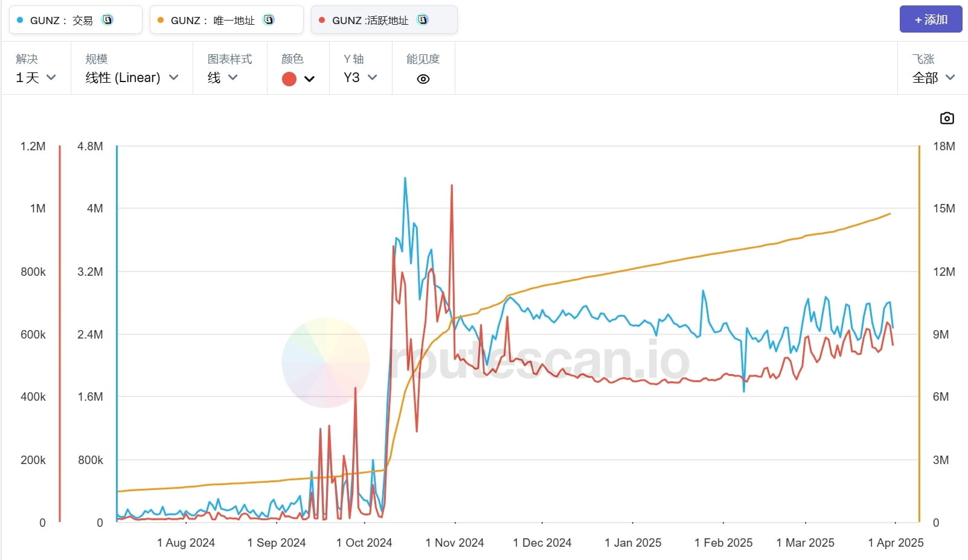Open the 解决 resolution dropdown showing 1天

[x=36, y=78]
